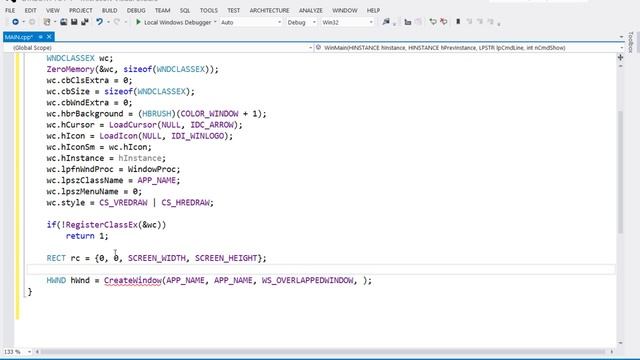Start debugging with the green play icon
This screenshot has width=640, height=360.
point(138,22)
